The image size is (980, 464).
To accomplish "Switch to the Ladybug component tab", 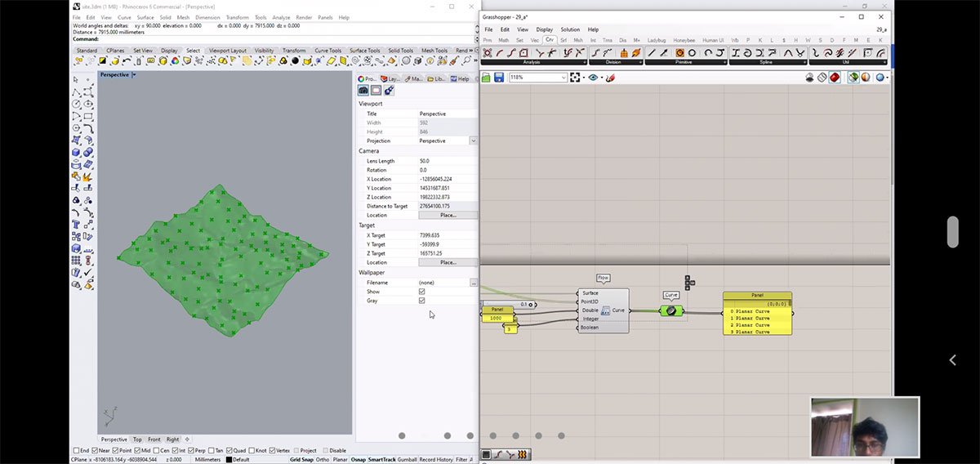I will coord(657,40).
